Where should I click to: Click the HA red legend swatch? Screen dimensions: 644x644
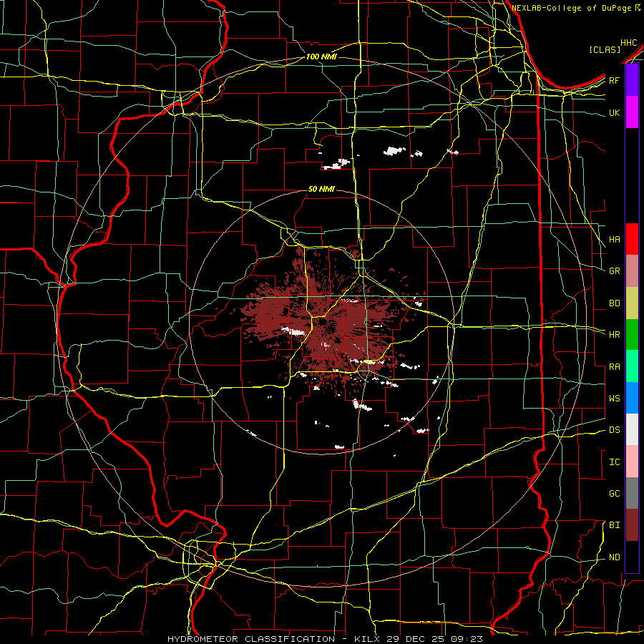click(632, 239)
